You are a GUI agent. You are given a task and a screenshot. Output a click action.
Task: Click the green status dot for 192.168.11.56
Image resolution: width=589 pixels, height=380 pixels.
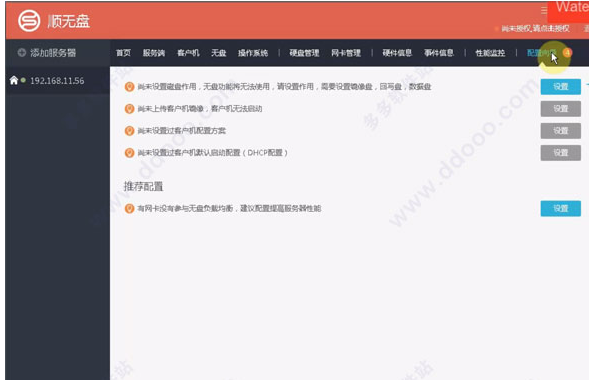click(x=23, y=80)
